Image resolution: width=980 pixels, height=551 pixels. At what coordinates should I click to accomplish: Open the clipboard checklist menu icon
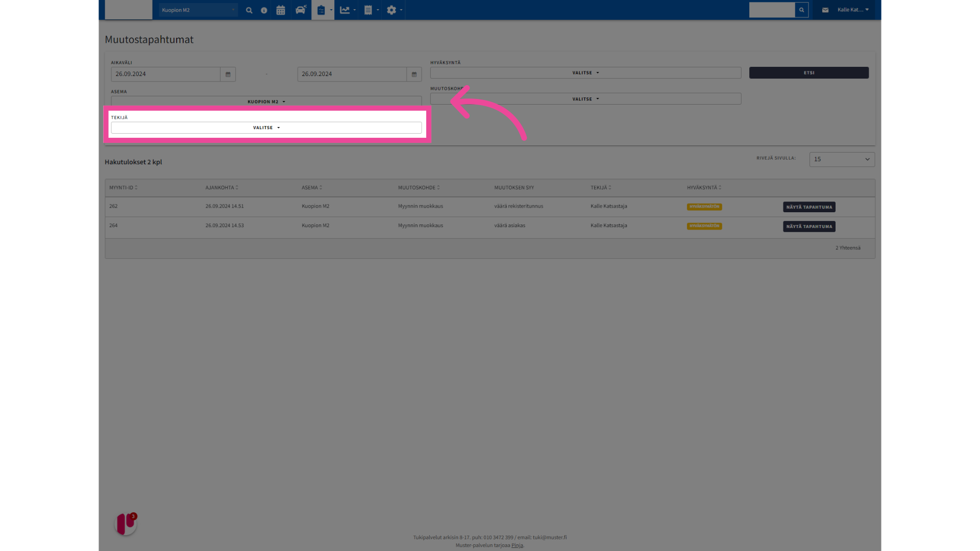(324, 10)
